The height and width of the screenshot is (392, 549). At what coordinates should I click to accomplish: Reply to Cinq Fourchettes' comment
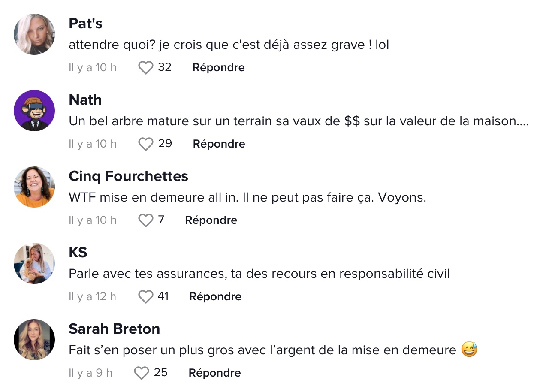tap(211, 220)
